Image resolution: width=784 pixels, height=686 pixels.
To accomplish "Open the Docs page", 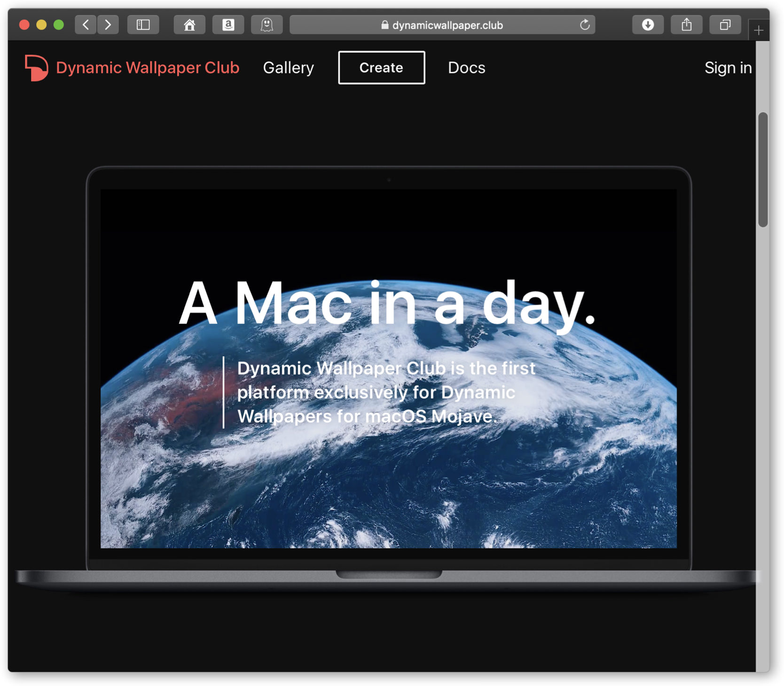I will pyautogui.click(x=467, y=68).
